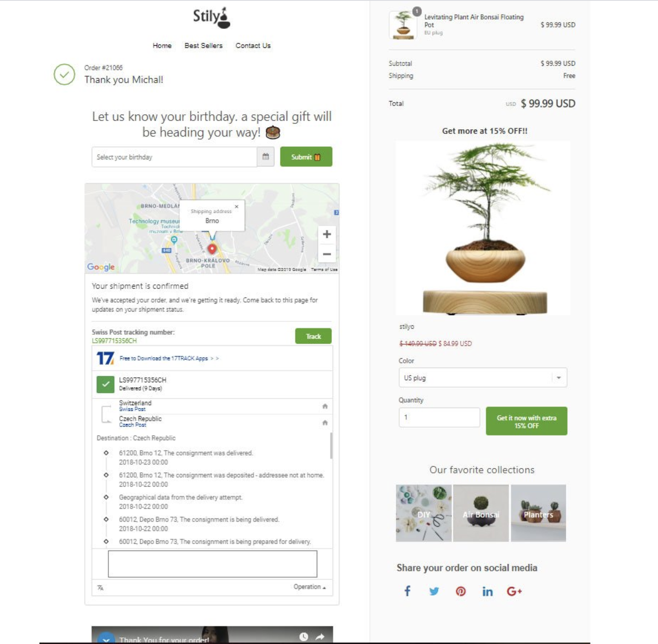Open the US plug color dropdown

tap(483, 378)
